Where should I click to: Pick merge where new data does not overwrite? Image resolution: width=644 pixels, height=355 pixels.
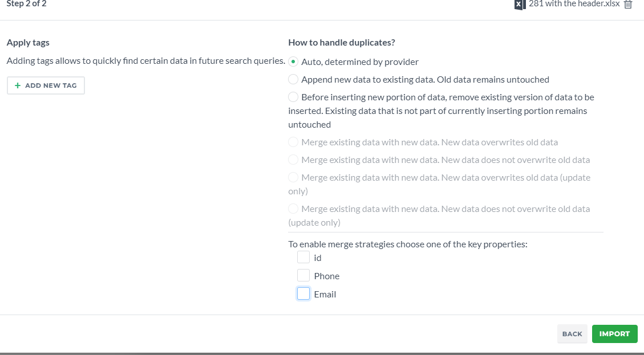pos(293,160)
